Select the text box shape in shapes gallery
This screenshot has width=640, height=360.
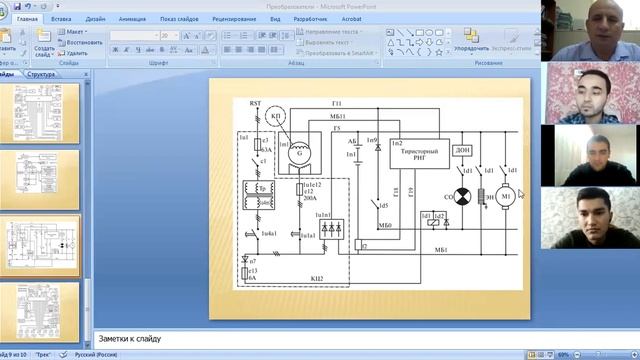pyautogui.click(x=390, y=32)
